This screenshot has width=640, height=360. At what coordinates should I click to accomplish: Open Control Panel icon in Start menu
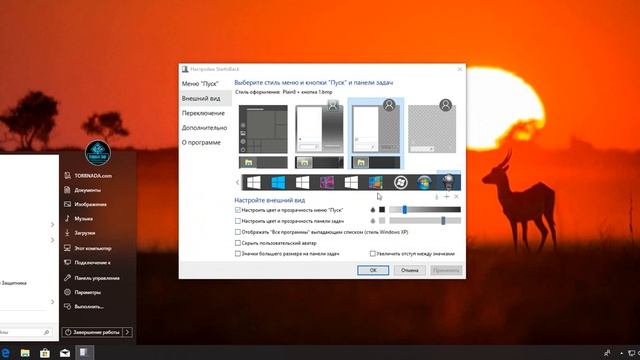tap(67, 278)
